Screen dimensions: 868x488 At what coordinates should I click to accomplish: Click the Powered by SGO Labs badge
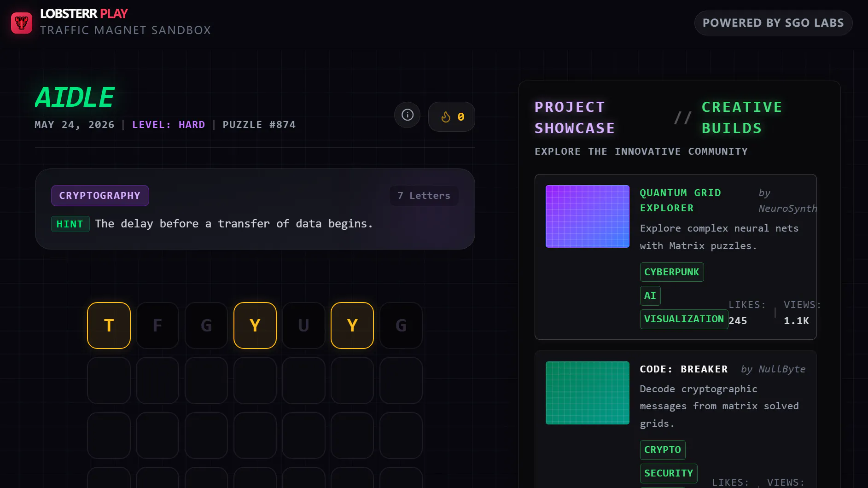(773, 23)
